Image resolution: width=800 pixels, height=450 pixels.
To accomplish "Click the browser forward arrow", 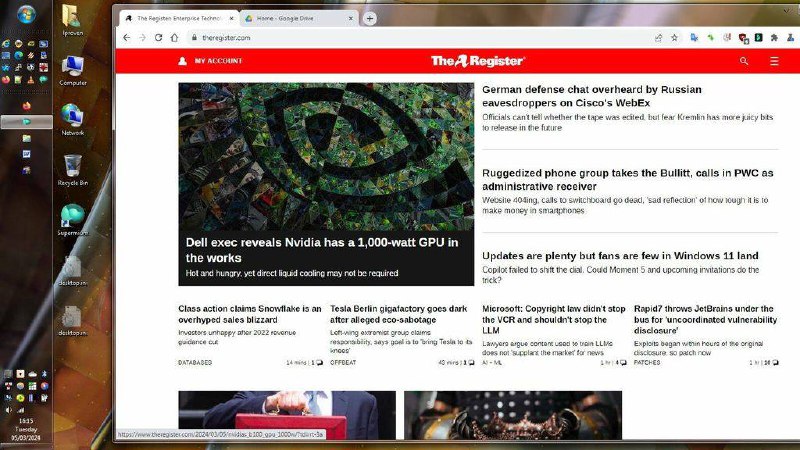I will coord(142,38).
